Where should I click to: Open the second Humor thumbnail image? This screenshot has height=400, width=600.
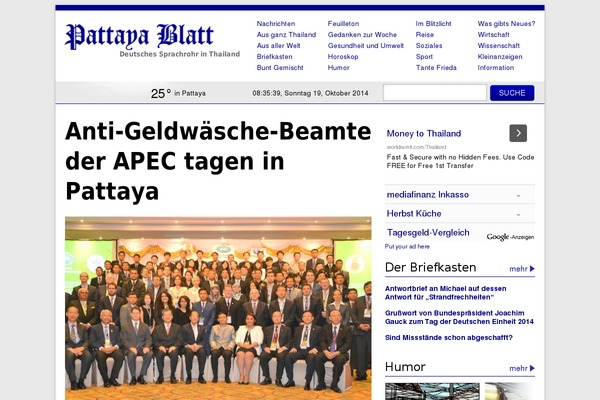tap(510, 391)
